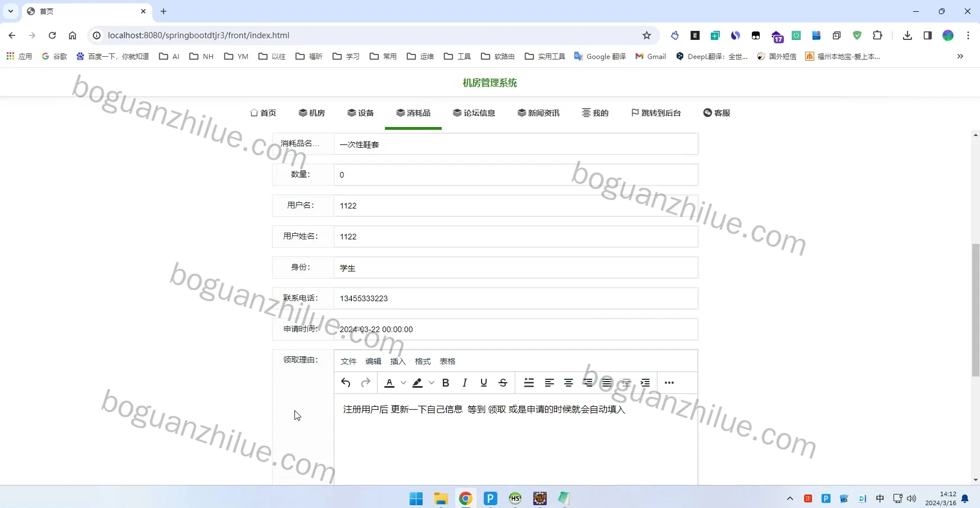
Task: Open the 设备 nav item
Action: [x=361, y=113]
